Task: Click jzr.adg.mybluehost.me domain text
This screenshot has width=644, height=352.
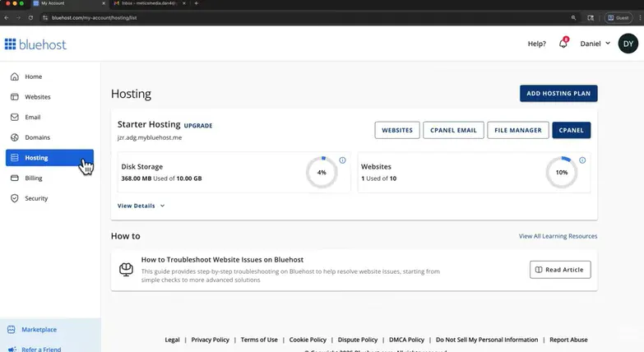Action: 150,137
